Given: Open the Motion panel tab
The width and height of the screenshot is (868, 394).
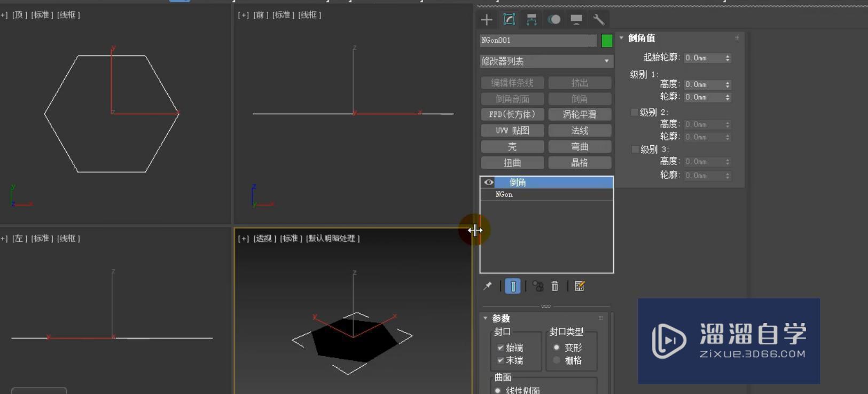Looking at the screenshot, I should click(x=554, y=20).
